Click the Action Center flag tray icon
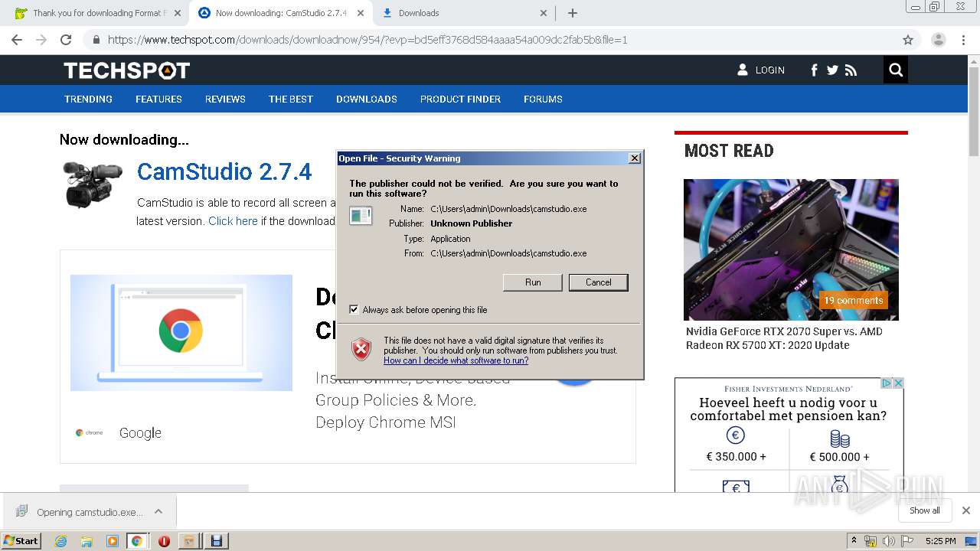 coord(908,541)
